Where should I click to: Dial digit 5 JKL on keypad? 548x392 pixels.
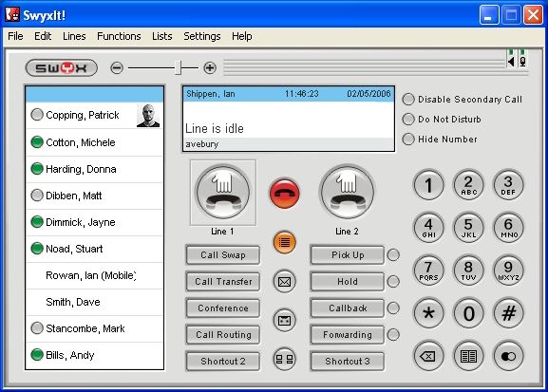coord(468,228)
